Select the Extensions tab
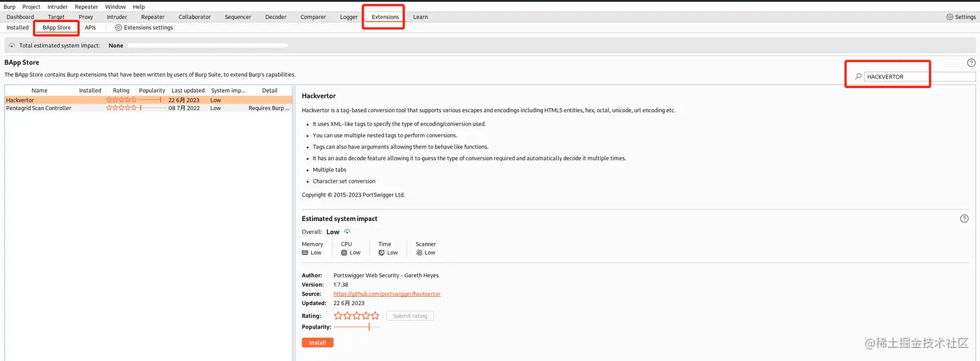This screenshot has width=980, height=361. (x=385, y=17)
